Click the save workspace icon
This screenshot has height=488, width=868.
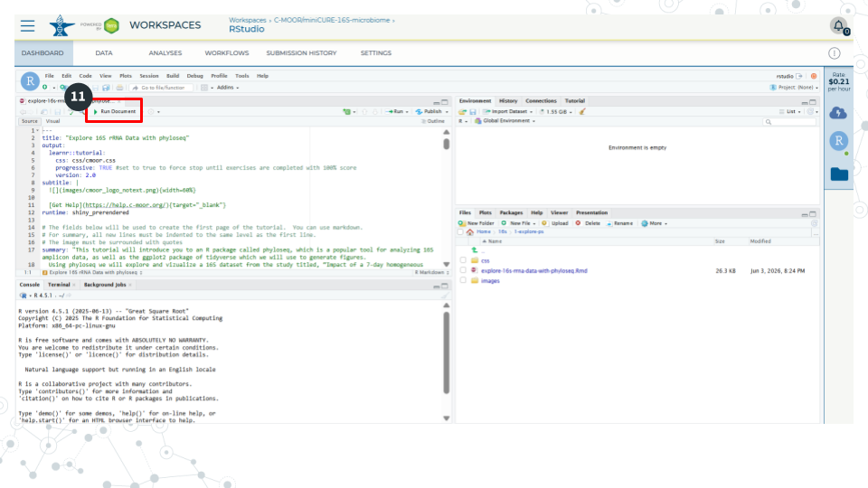[x=473, y=112]
